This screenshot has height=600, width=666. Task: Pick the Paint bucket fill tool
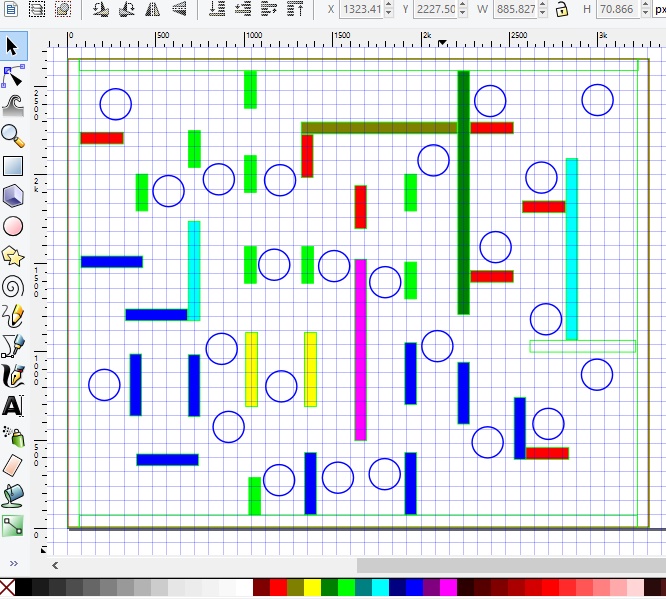[13, 496]
